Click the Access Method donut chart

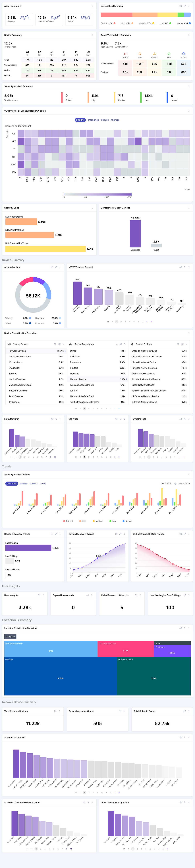pyautogui.click(x=33, y=295)
